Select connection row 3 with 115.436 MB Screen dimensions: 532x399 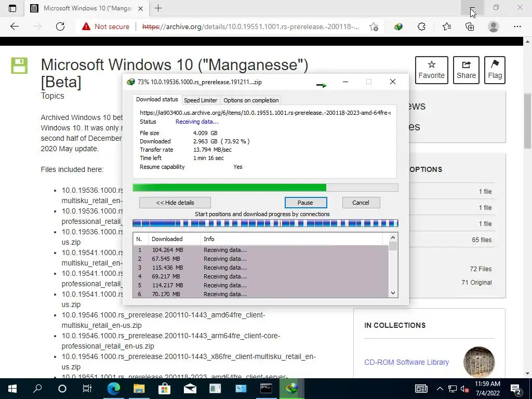coord(261,268)
